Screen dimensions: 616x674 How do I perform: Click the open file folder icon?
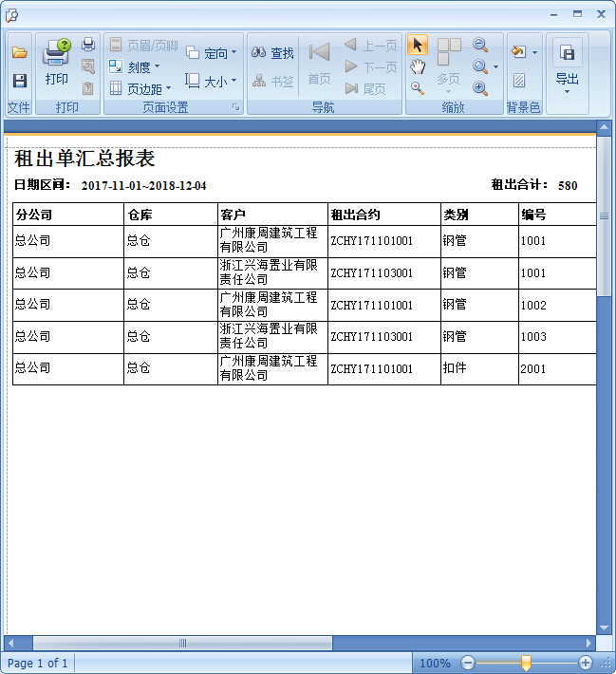coord(19,53)
